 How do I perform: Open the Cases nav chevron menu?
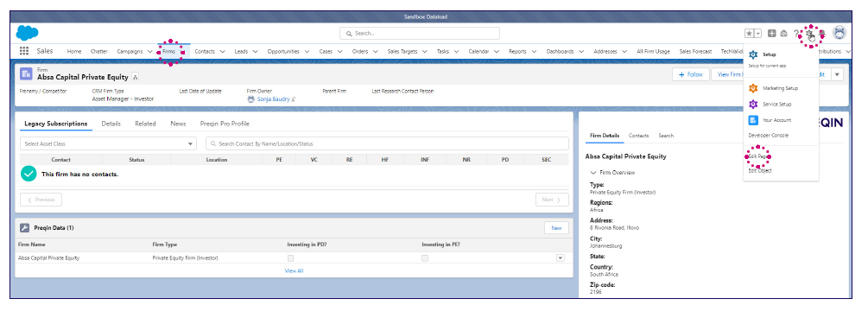(x=340, y=52)
